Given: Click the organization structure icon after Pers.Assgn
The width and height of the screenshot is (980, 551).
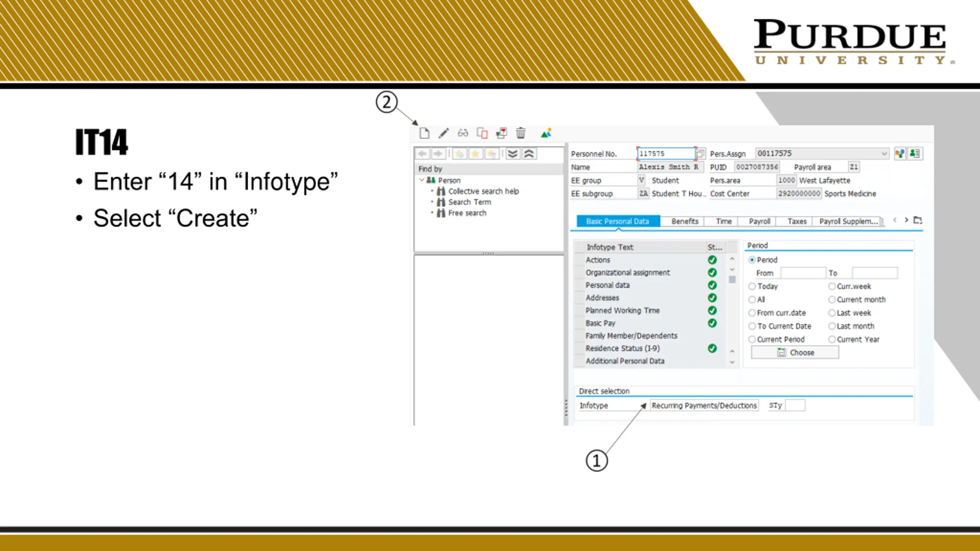Looking at the screenshot, I should [x=900, y=154].
